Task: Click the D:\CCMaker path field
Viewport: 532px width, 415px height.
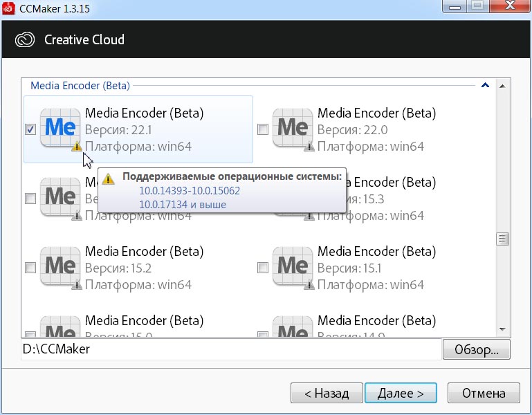Action: [x=231, y=349]
